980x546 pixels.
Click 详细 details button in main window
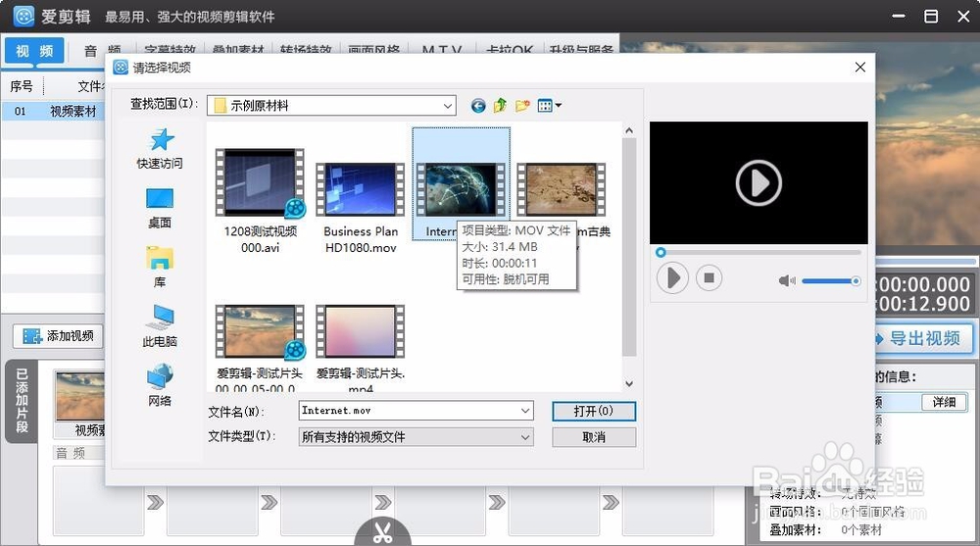tap(945, 402)
